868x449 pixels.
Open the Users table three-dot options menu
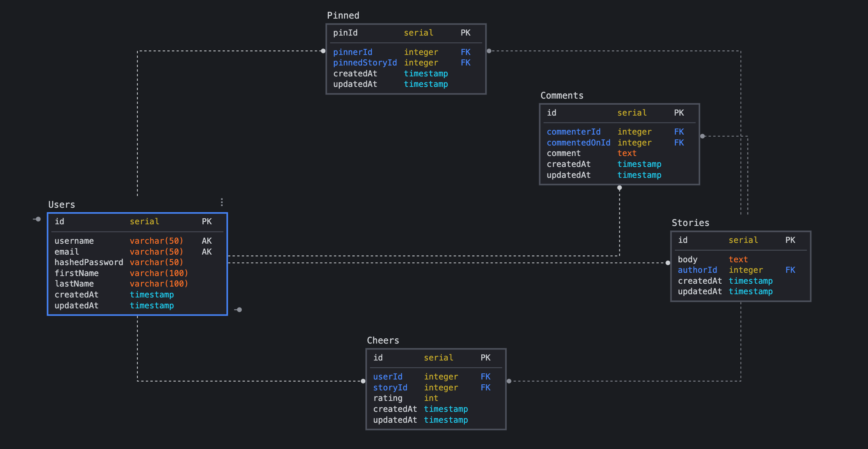[x=222, y=202]
